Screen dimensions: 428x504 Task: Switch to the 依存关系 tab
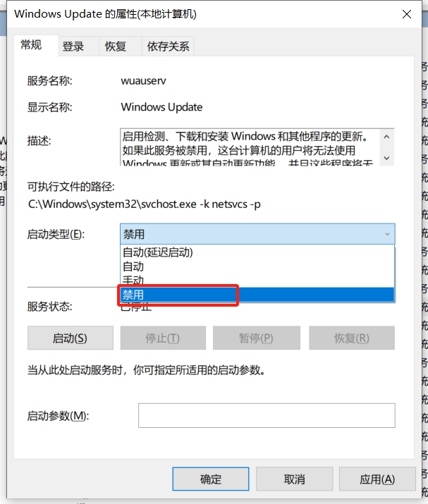(168, 47)
